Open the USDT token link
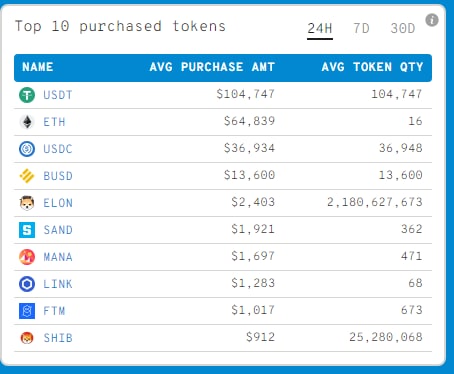The image size is (454, 374). point(58,95)
